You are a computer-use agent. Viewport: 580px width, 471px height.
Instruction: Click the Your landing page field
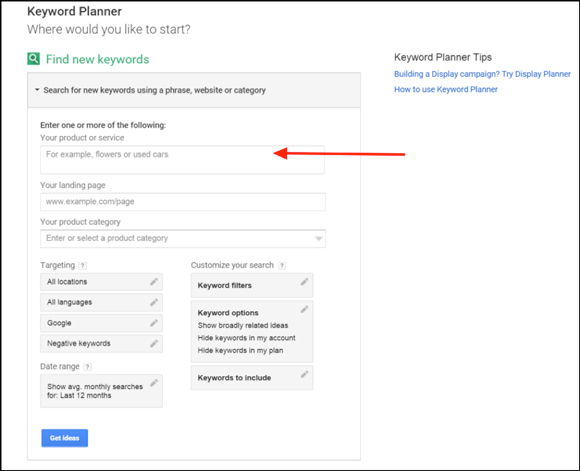(183, 202)
